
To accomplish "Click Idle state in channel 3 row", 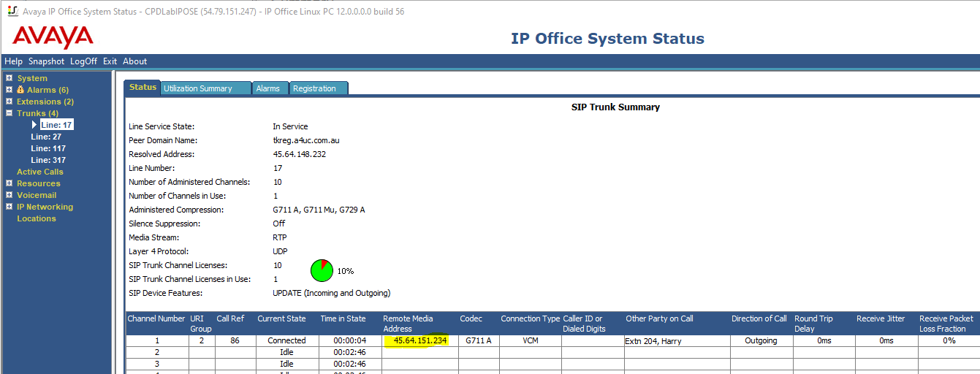I will [x=286, y=364].
